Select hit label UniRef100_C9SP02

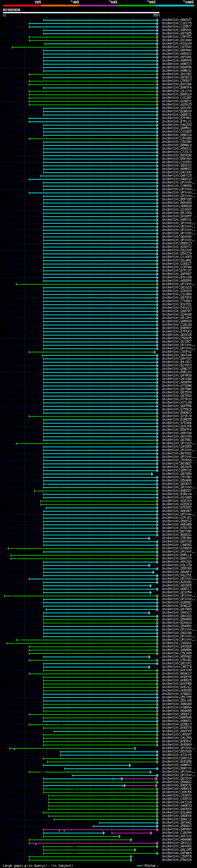177,352
